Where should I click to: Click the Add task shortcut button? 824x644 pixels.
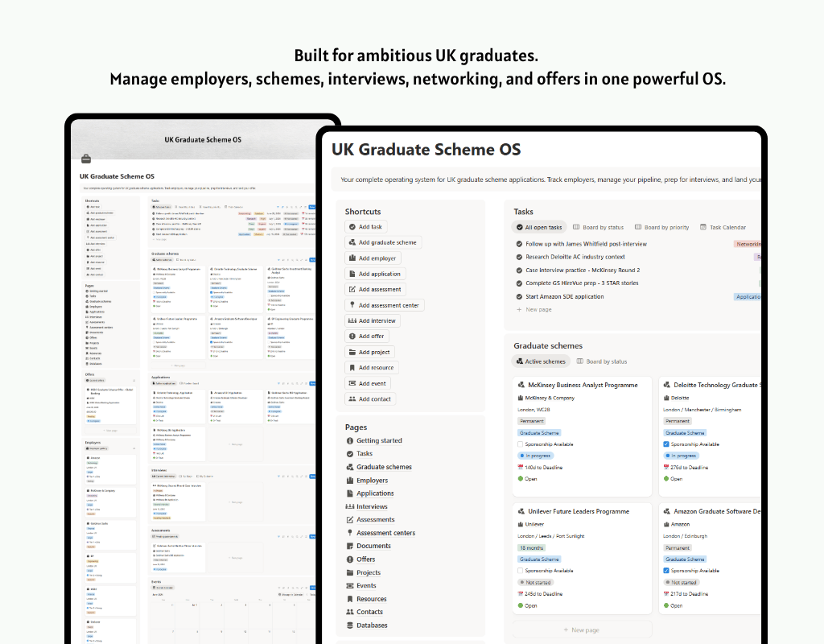366,226
